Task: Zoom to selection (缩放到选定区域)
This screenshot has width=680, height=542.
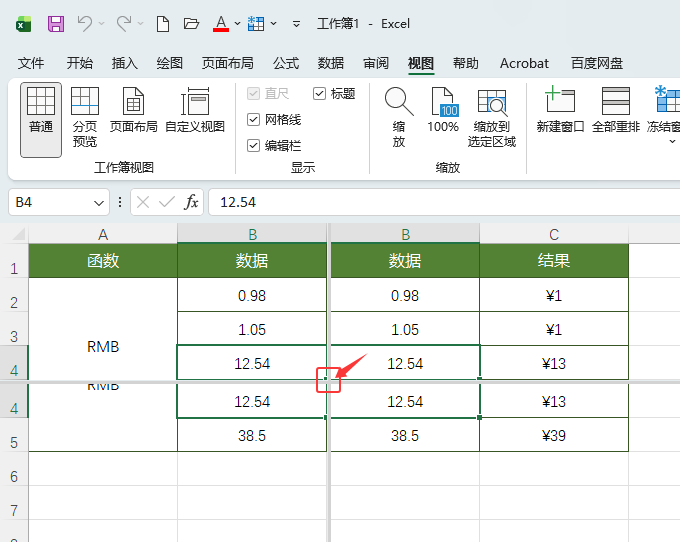Action: pyautogui.click(x=492, y=118)
